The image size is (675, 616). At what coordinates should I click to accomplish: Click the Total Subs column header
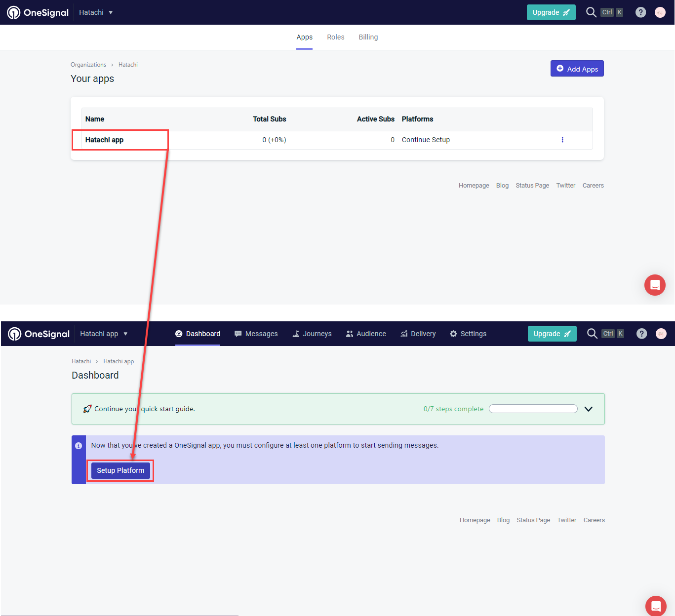coord(270,119)
